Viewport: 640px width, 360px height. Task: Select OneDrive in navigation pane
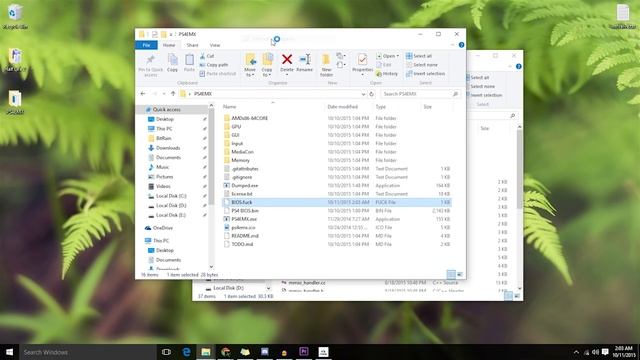click(162, 228)
